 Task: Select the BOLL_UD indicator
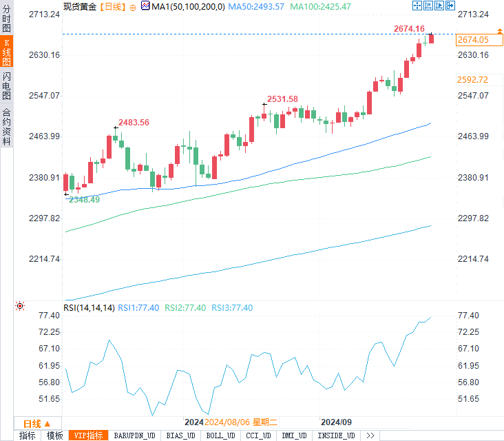[220, 435]
